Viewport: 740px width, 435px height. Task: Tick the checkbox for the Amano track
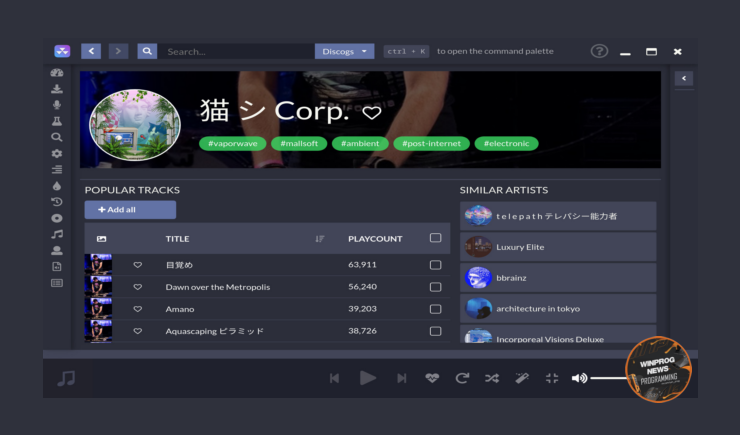(435, 309)
